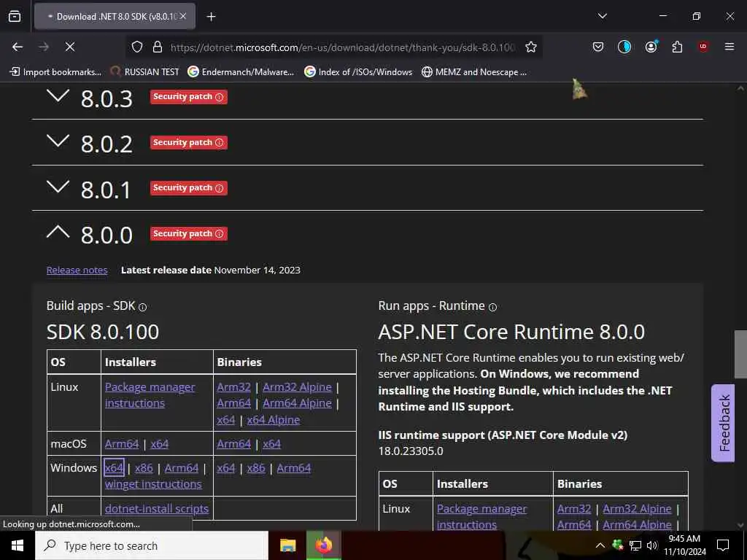The image size is (747, 560).
Task: Download SDK Windows Arm64 installer
Action: point(182,468)
